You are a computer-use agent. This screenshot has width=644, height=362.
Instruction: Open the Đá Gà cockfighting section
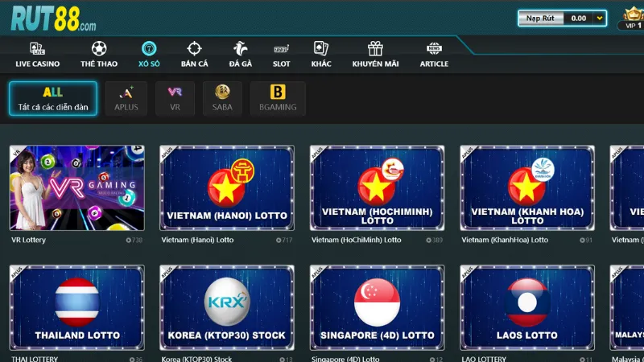point(240,55)
